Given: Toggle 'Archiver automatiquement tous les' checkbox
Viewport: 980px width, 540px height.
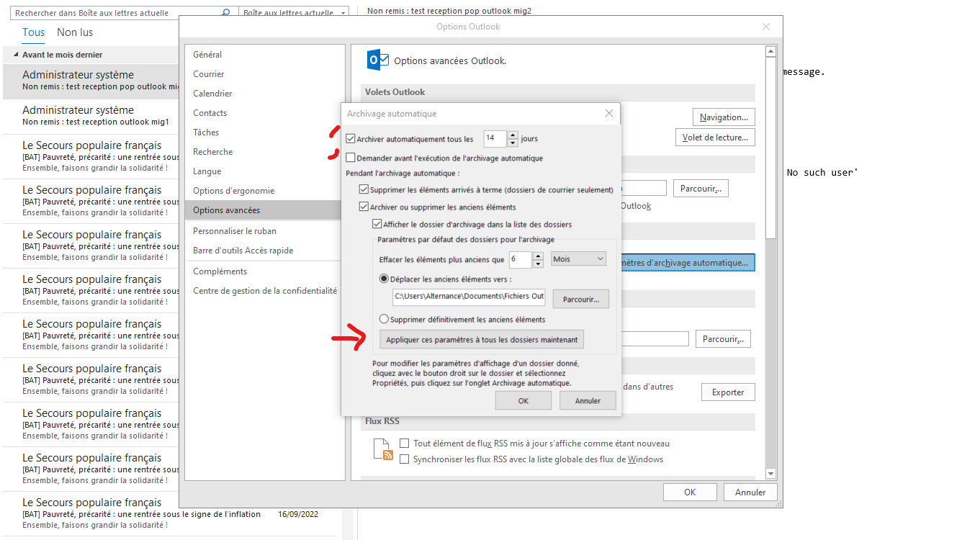Looking at the screenshot, I should tap(351, 139).
